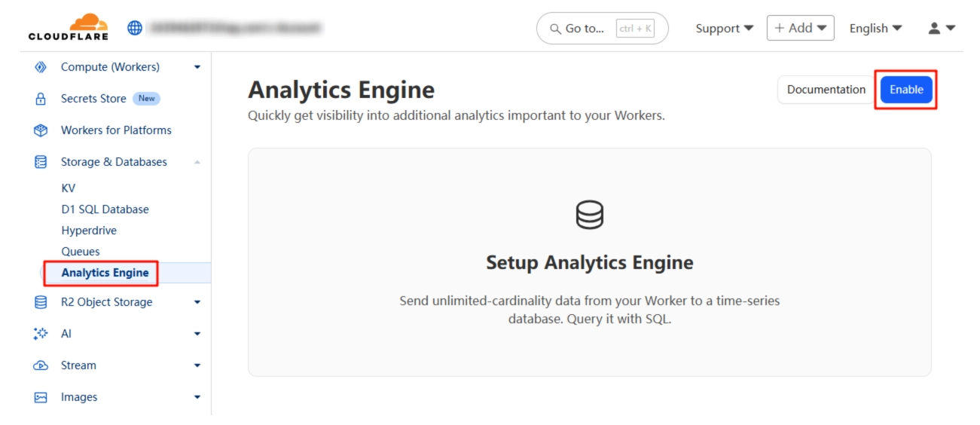Open Secrets Store label

94,99
